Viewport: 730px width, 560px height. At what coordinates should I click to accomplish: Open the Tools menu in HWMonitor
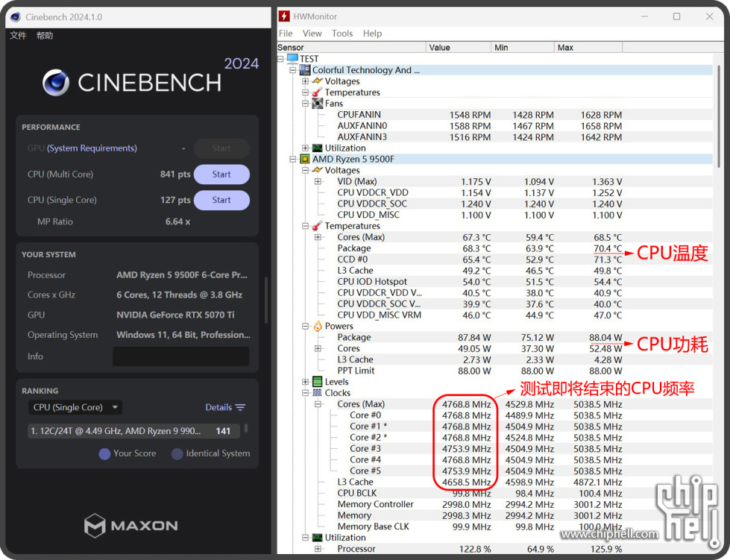[342, 34]
